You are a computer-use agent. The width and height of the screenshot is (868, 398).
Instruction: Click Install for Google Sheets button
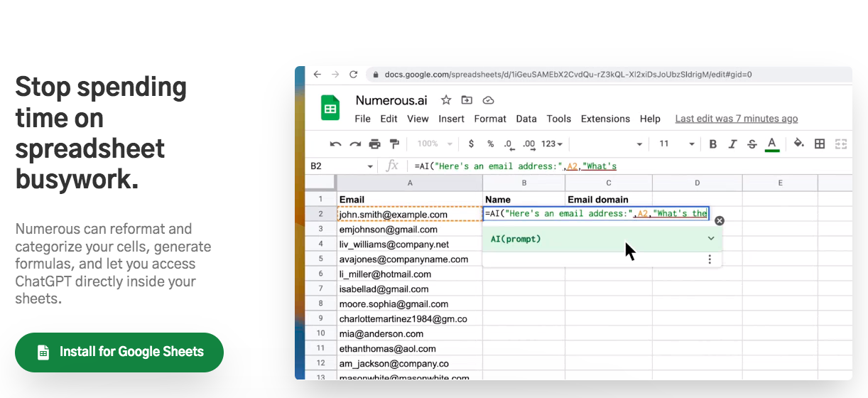coord(119,352)
